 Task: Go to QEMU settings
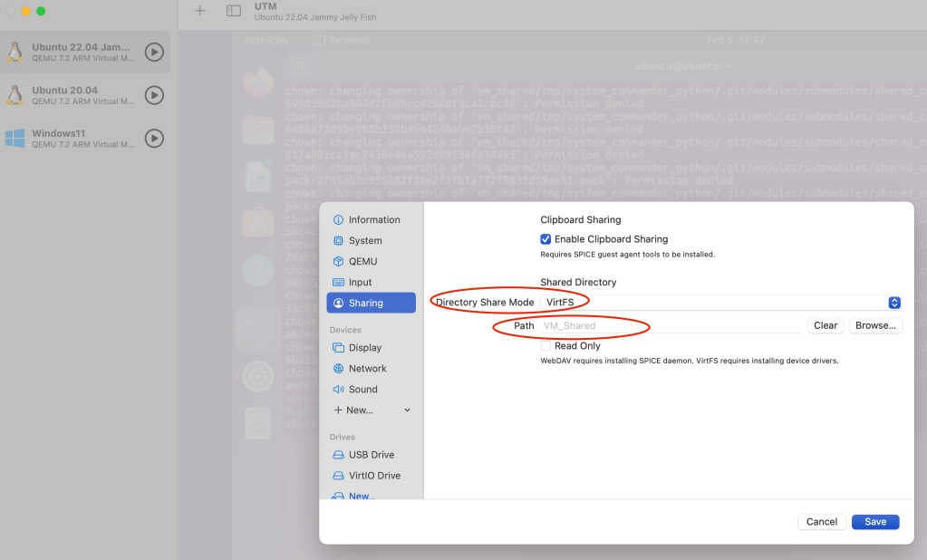pos(362,262)
